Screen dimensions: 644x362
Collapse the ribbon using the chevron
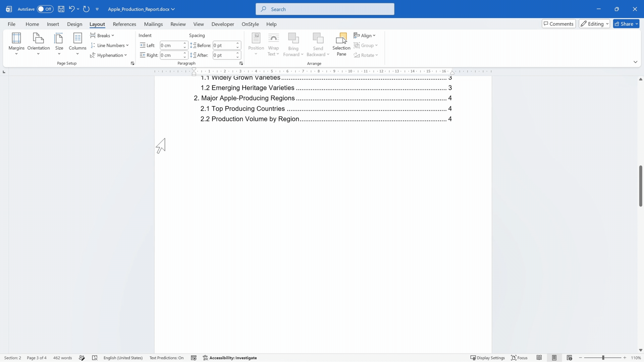[x=635, y=62]
